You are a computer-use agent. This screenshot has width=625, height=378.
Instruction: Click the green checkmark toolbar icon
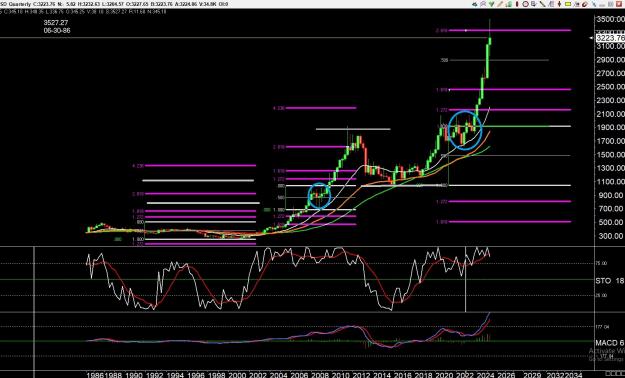(x=491, y=4)
